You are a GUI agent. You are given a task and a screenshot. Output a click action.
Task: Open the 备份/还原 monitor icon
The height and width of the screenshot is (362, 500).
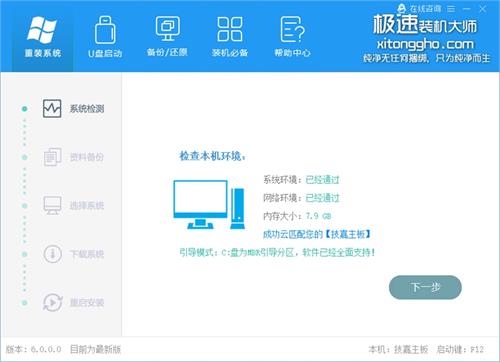pyautogui.click(x=167, y=29)
